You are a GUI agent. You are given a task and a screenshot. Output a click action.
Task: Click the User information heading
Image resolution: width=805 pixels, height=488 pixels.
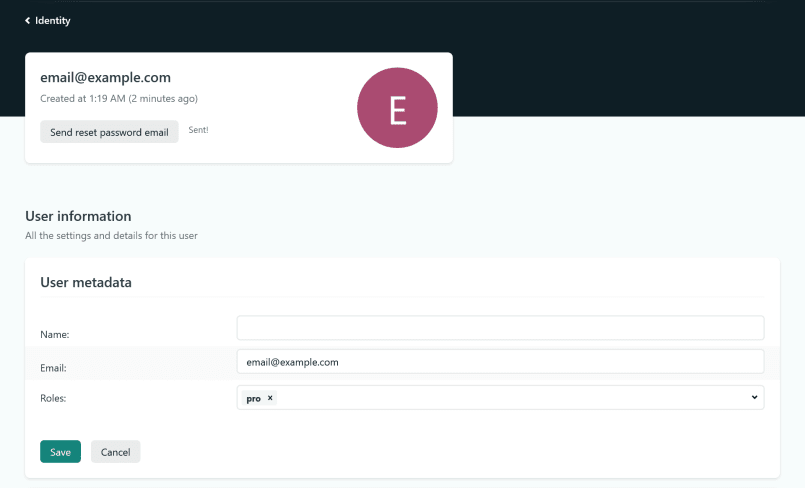[78, 216]
